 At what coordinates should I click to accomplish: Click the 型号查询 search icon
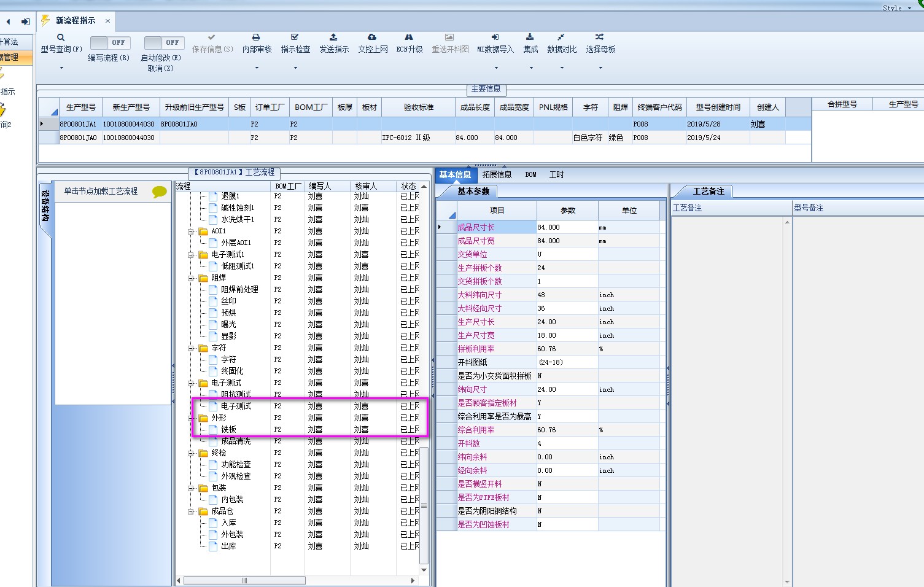[x=61, y=37]
